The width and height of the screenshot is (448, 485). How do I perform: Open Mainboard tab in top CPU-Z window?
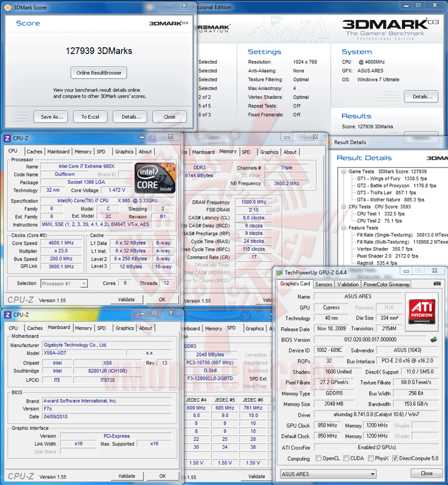click(58, 152)
